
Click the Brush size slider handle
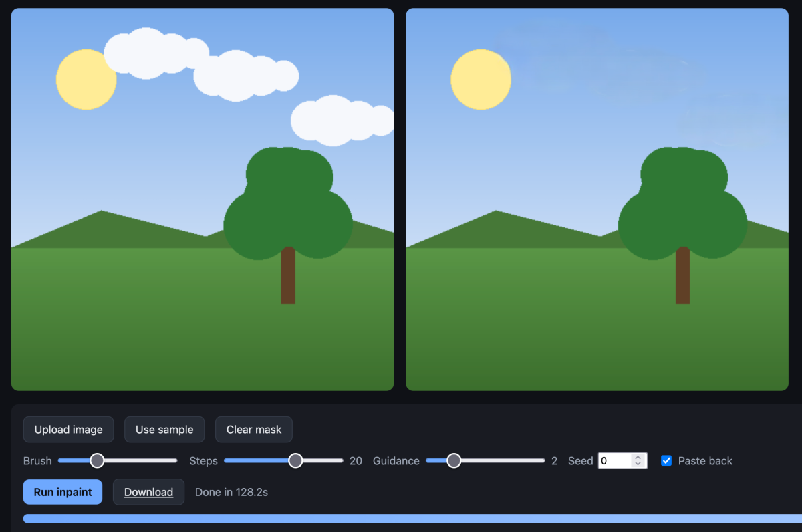97,460
